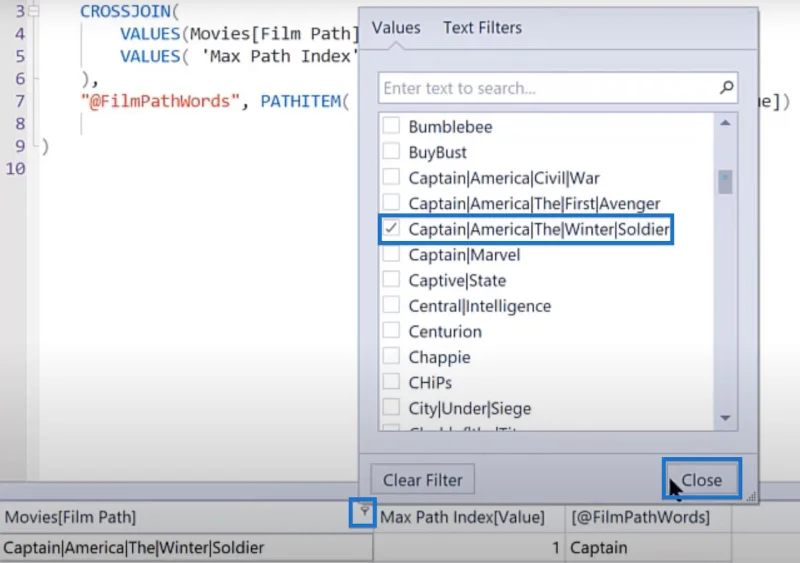Check the Bumblebee checkbox
The width and height of the screenshot is (800, 563).
tap(391, 126)
